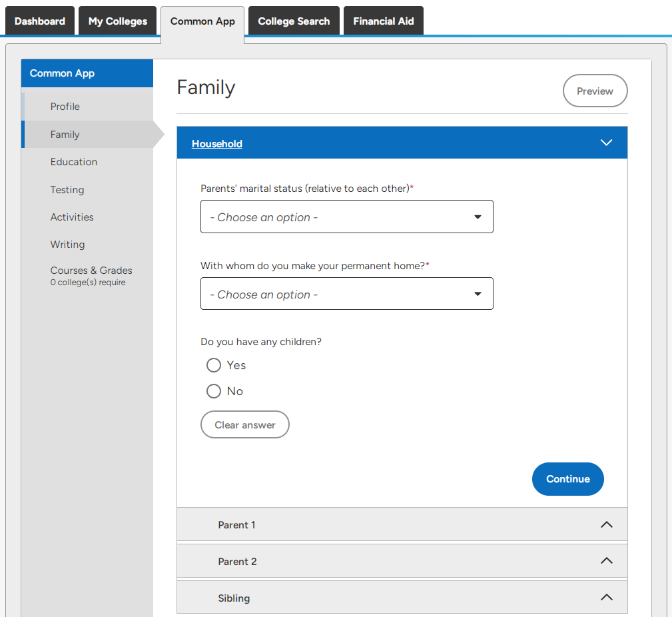Image resolution: width=672 pixels, height=617 pixels.
Task: Select Family in the sidebar
Action: point(87,134)
